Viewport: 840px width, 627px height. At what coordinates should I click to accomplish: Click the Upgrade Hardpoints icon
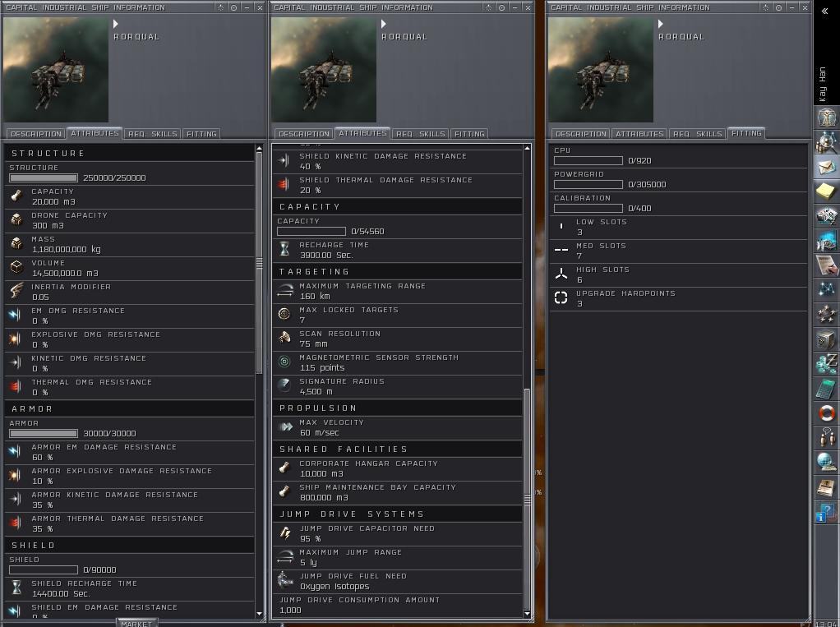[x=561, y=297]
